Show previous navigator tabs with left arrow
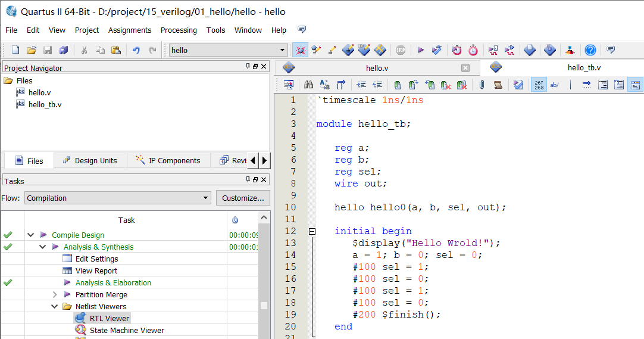The height and width of the screenshot is (339, 644). [x=253, y=160]
